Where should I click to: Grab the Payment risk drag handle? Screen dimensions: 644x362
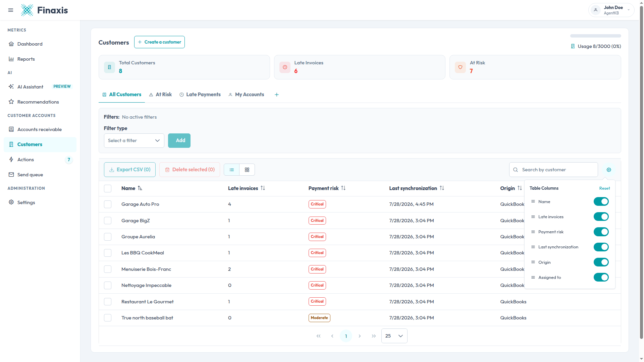[x=533, y=232]
